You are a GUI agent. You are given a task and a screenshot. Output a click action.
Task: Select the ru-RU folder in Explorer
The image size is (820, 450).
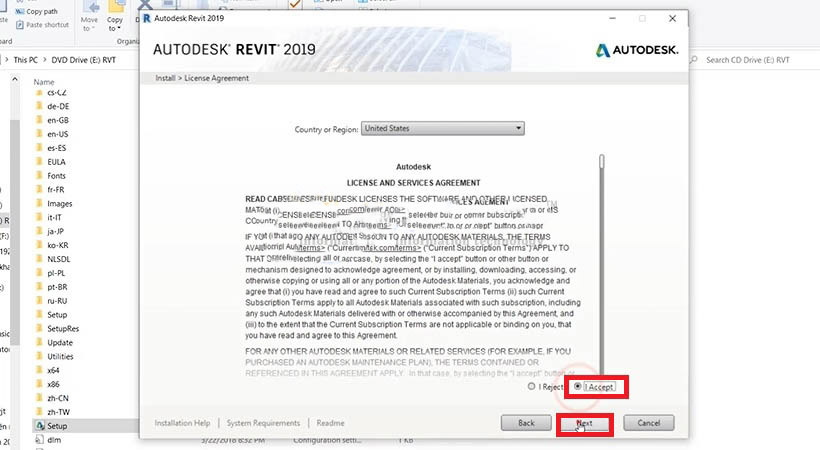(x=57, y=301)
